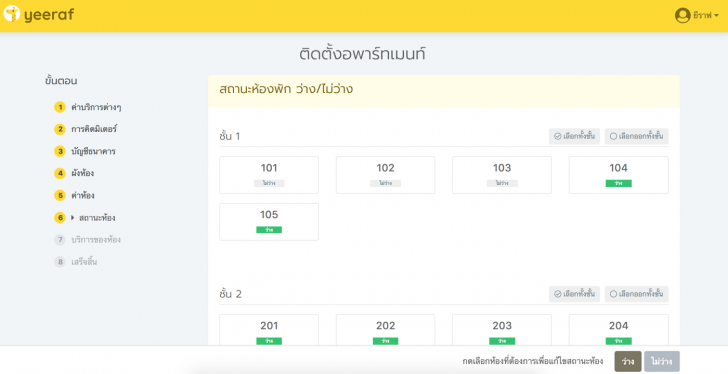Go to step 3 บัญชีธนาคาร
This screenshot has height=374, width=728.
pos(93,151)
